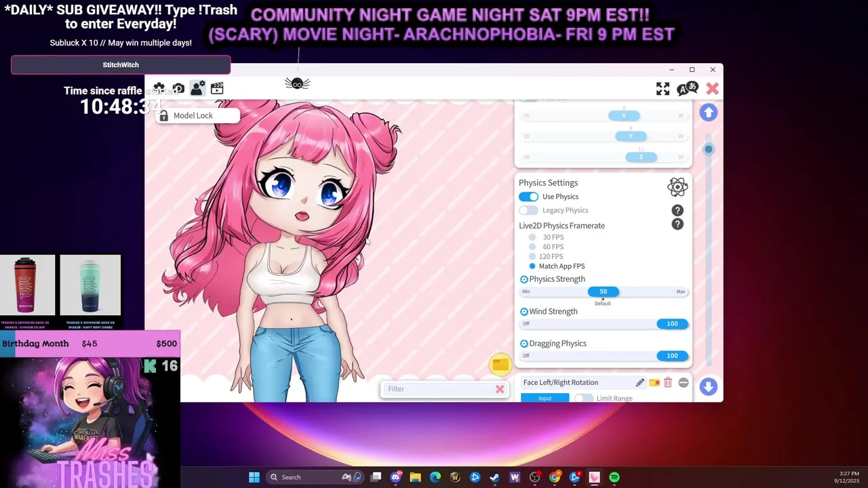Click the settings panel scrollbar thumb
Viewport: 868px width, 488px height.
click(x=708, y=150)
